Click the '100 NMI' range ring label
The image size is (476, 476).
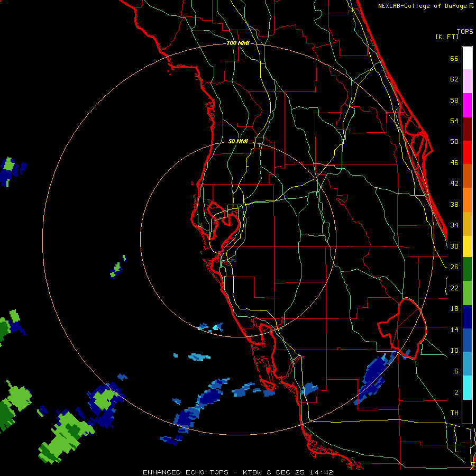(x=238, y=43)
